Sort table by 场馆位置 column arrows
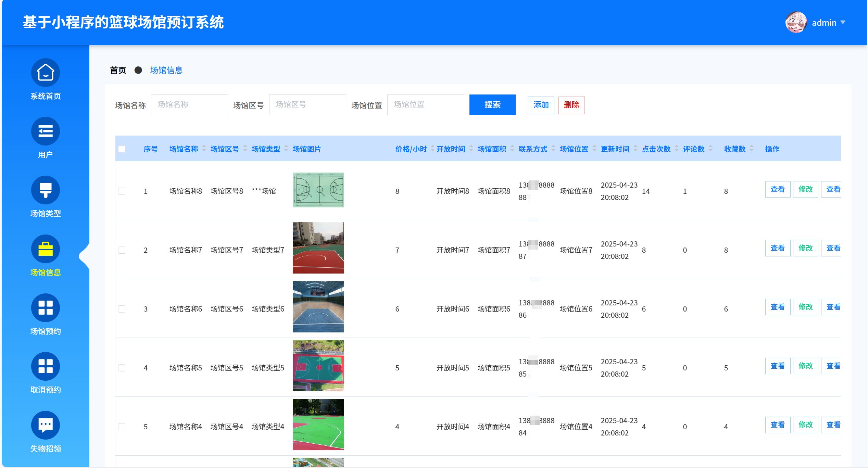Image resolution: width=868 pixels, height=468 pixels. [594, 148]
